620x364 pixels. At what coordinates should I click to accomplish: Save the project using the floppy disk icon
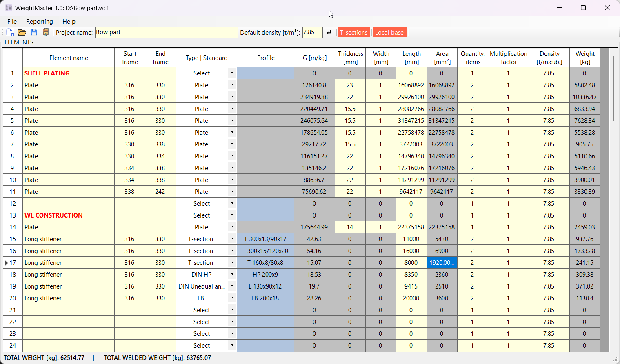click(34, 33)
